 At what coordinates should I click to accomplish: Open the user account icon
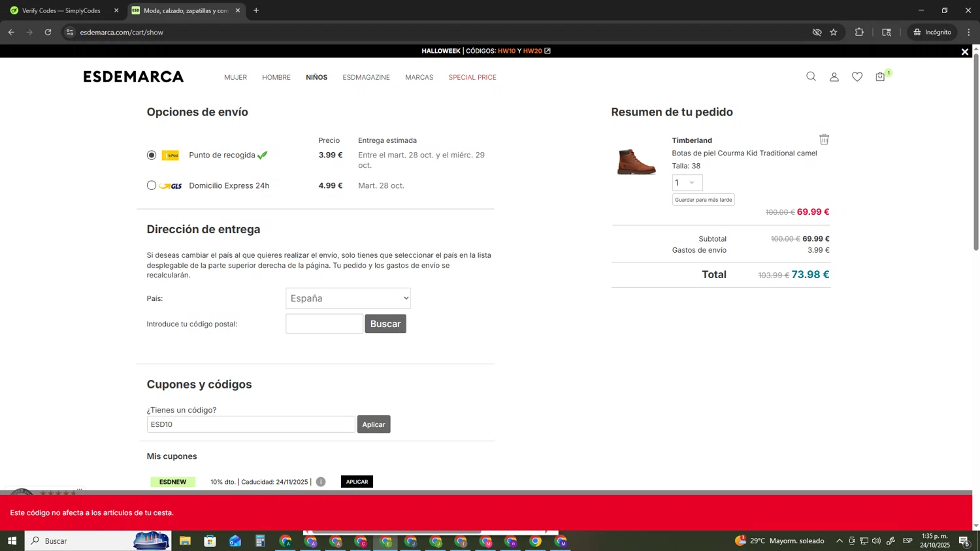pos(834,77)
